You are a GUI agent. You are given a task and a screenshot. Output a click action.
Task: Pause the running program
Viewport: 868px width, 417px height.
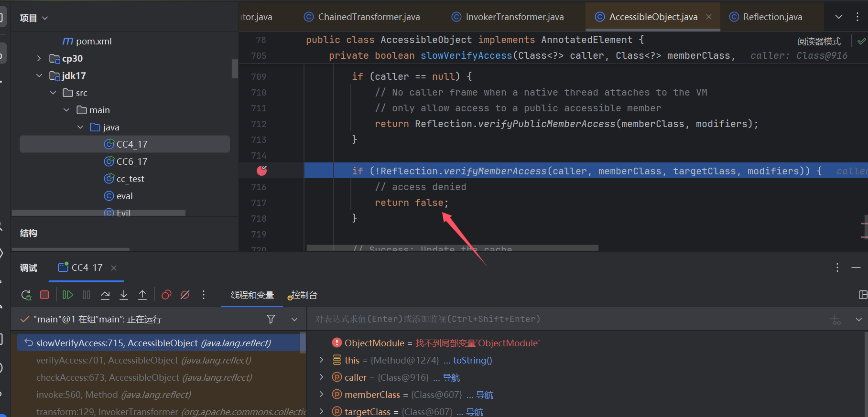[x=87, y=295]
